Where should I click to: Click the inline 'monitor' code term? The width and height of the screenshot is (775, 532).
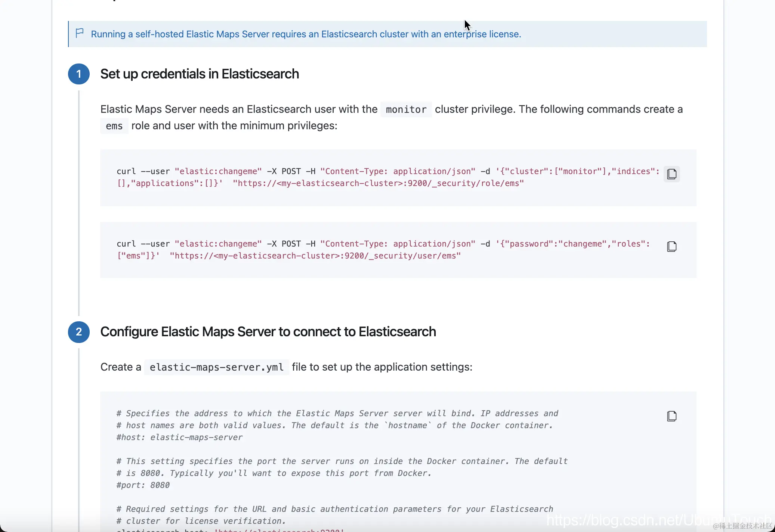[x=406, y=109]
